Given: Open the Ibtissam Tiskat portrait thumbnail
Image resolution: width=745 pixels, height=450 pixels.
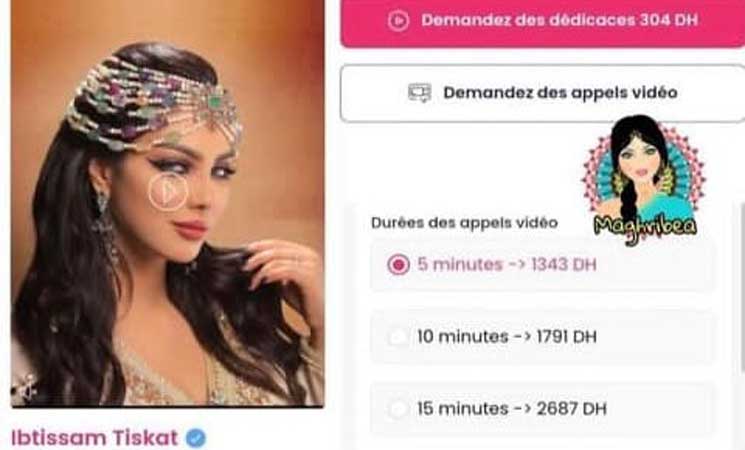Looking at the screenshot, I should click(168, 203).
